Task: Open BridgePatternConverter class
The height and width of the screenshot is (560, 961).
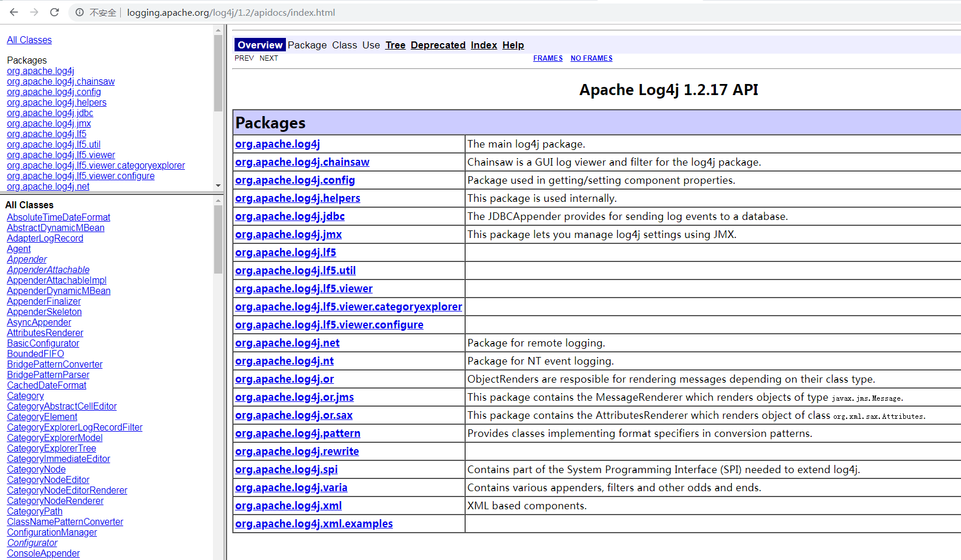Action: (55, 365)
